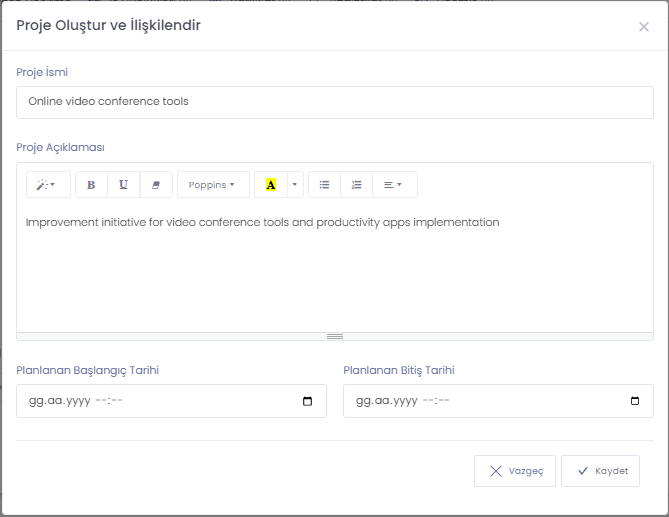
Task: Click the editor resize handle bar
Action: (x=335, y=337)
